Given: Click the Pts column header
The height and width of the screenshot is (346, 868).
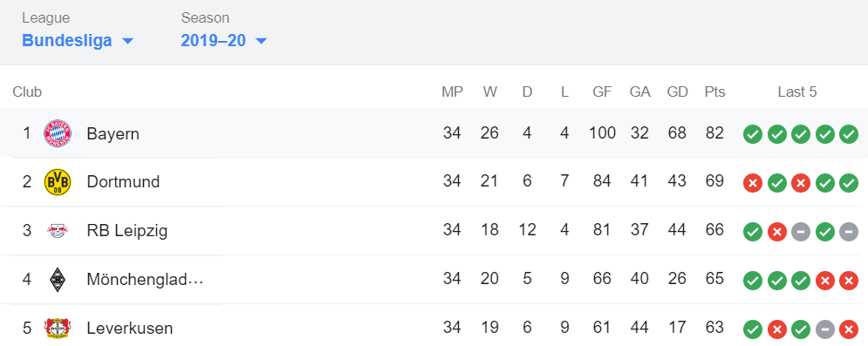Looking at the screenshot, I should click(x=714, y=92).
